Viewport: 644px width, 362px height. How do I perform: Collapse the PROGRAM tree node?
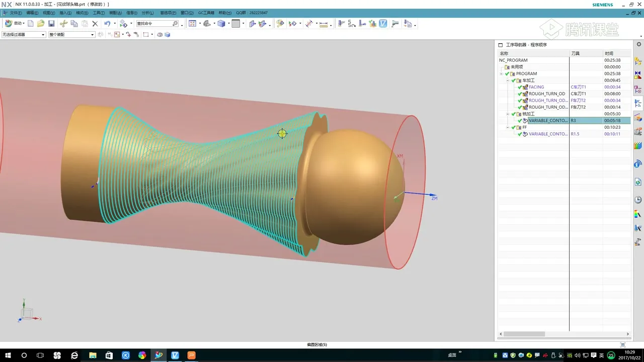pos(502,74)
